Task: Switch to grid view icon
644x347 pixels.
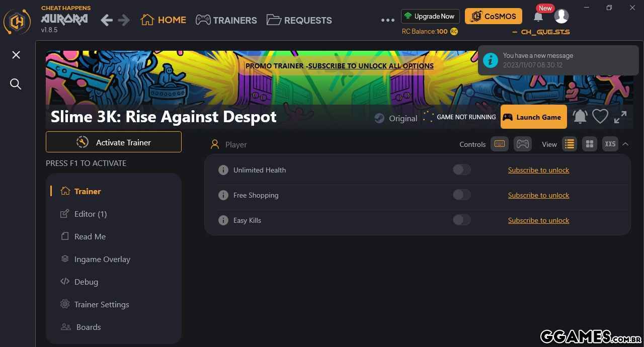Action: pos(590,144)
